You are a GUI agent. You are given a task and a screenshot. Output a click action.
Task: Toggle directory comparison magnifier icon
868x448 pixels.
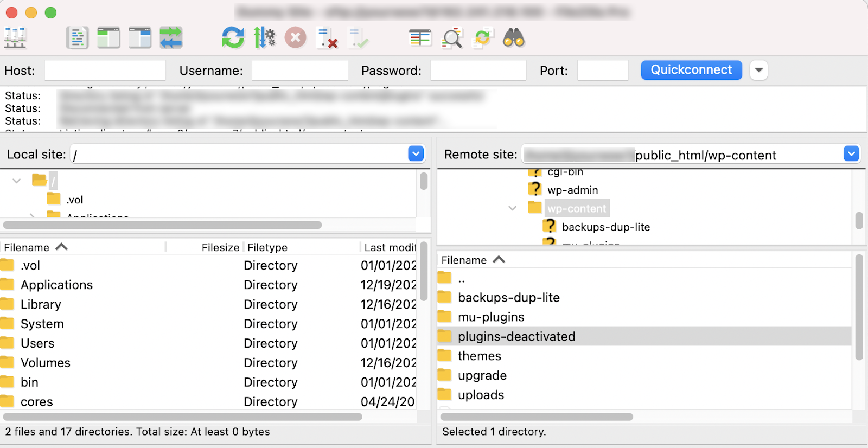click(452, 38)
